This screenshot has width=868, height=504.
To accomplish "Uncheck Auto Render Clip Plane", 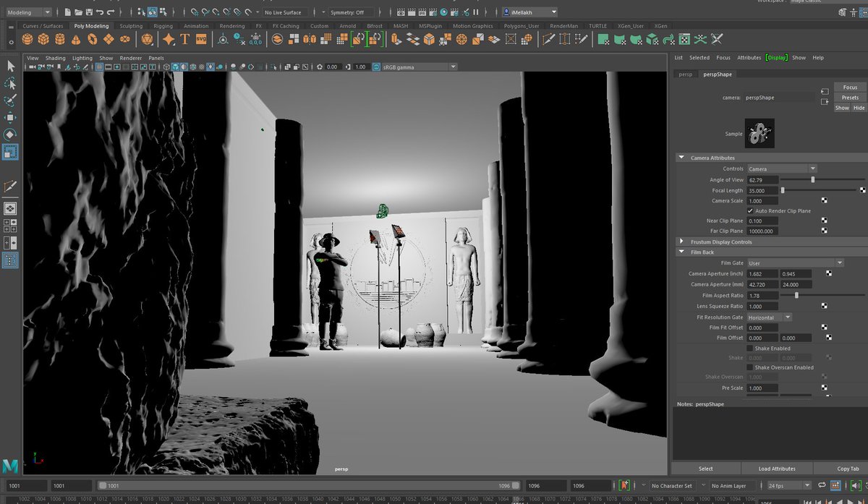I will [750, 210].
